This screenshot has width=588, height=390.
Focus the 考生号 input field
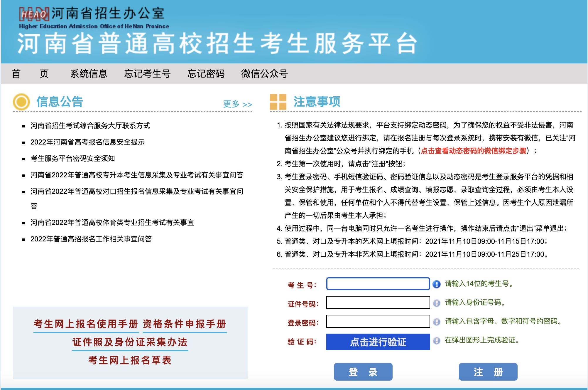(x=378, y=284)
